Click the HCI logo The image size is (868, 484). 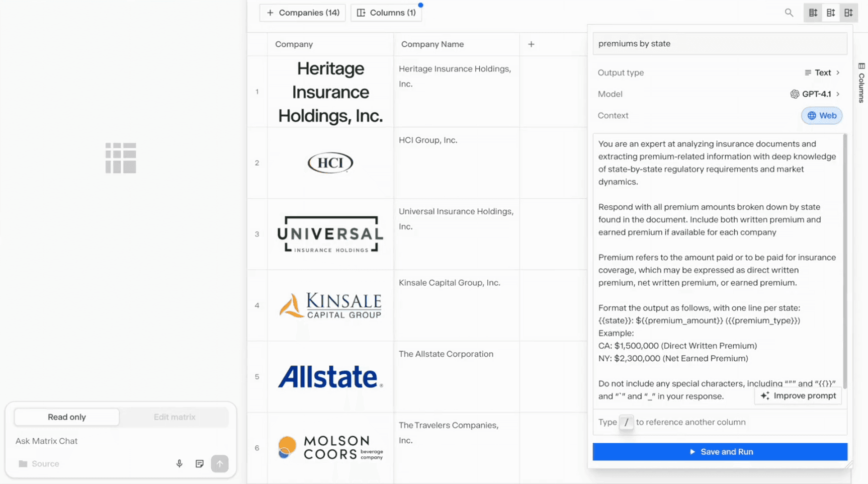coord(330,163)
